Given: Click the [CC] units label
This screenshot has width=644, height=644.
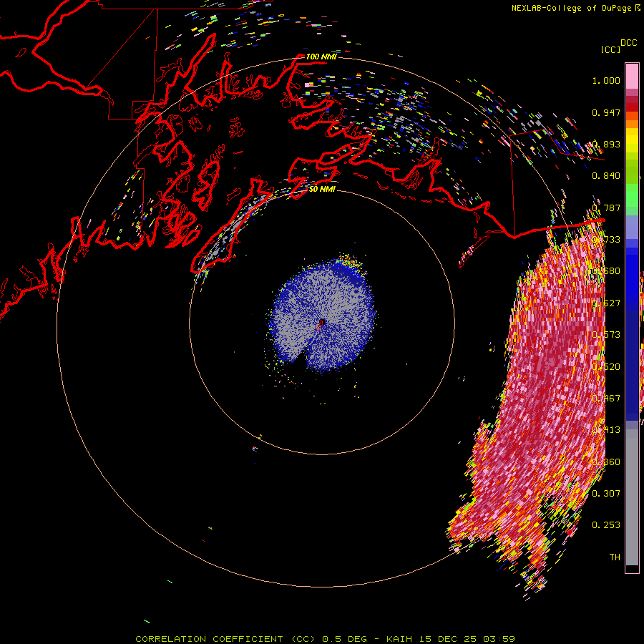Looking at the screenshot, I should tap(611, 49).
